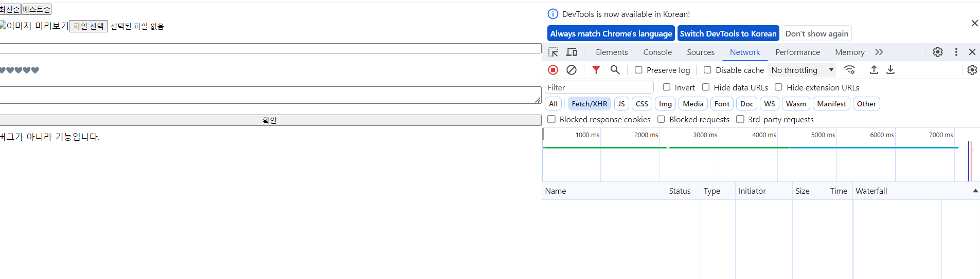Filter requests by Manifest type
This screenshot has width=980, height=279.
pos(831,104)
